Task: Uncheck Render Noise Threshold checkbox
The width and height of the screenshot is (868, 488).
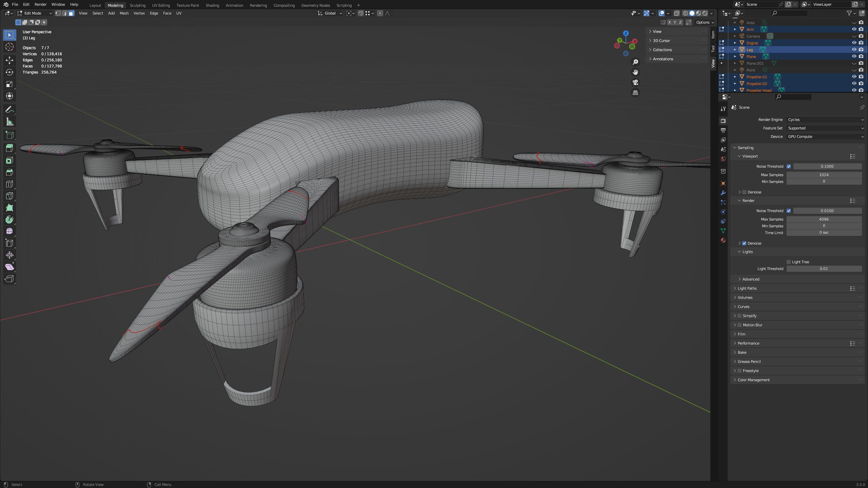Action: [789, 211]
